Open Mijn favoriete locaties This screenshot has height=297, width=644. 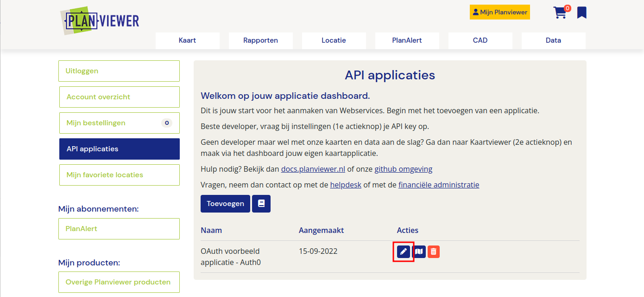pos(119,174)
